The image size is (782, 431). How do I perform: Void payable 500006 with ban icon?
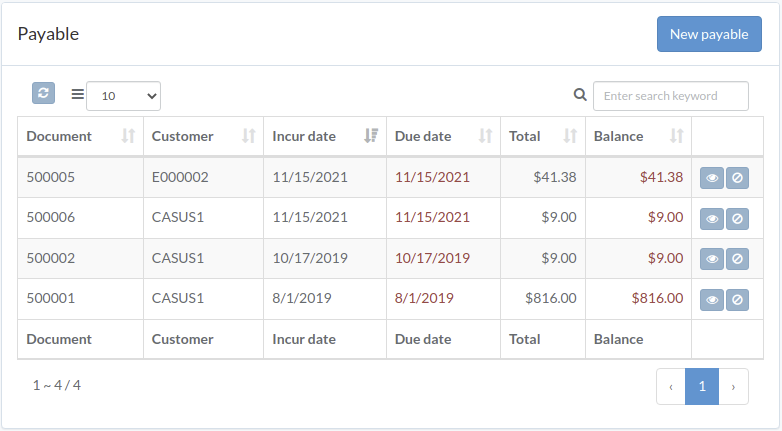737,219
